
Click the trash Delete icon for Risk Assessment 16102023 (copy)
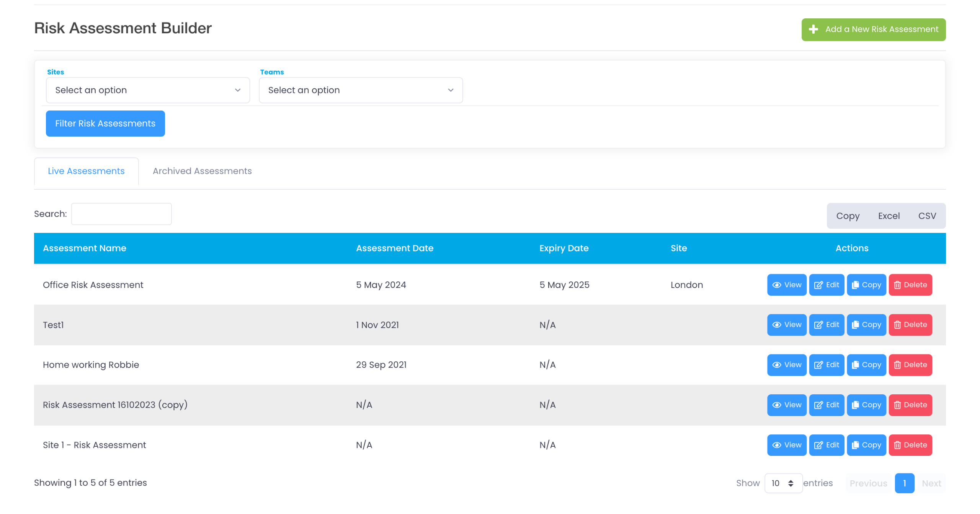[x=897, y=405]
